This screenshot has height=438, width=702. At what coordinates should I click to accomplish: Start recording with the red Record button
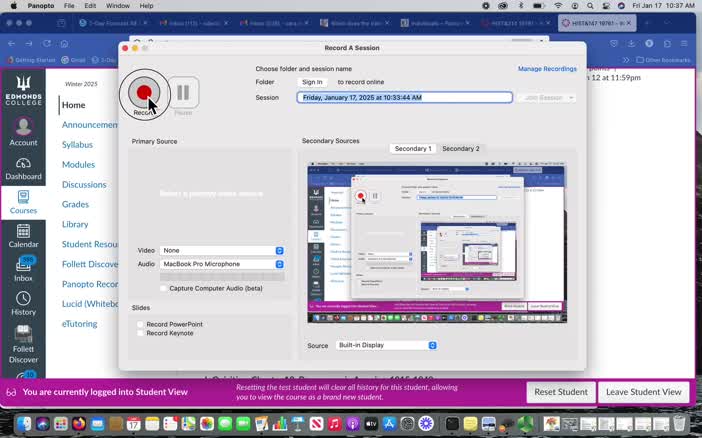pyautogui.click(x=144, y=93)
